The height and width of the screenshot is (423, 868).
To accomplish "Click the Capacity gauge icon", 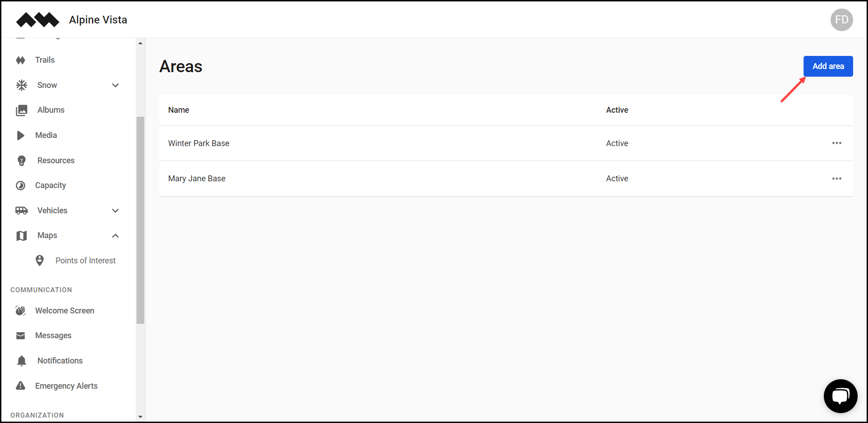I will point(21,185).
